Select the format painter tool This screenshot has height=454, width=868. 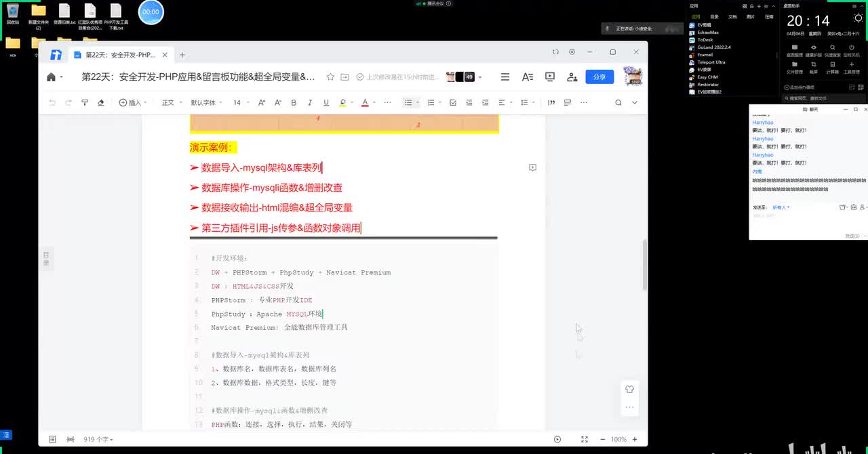tap(85, 102)
